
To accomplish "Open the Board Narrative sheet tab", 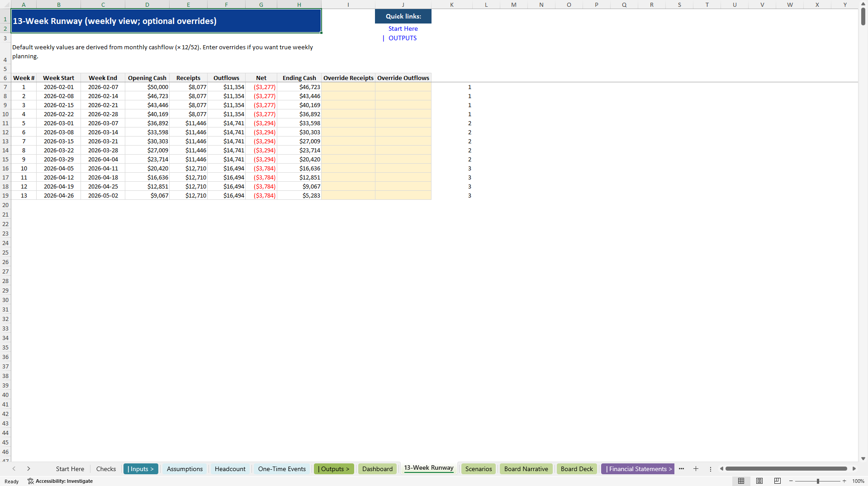I will click(x=526, y=469).
